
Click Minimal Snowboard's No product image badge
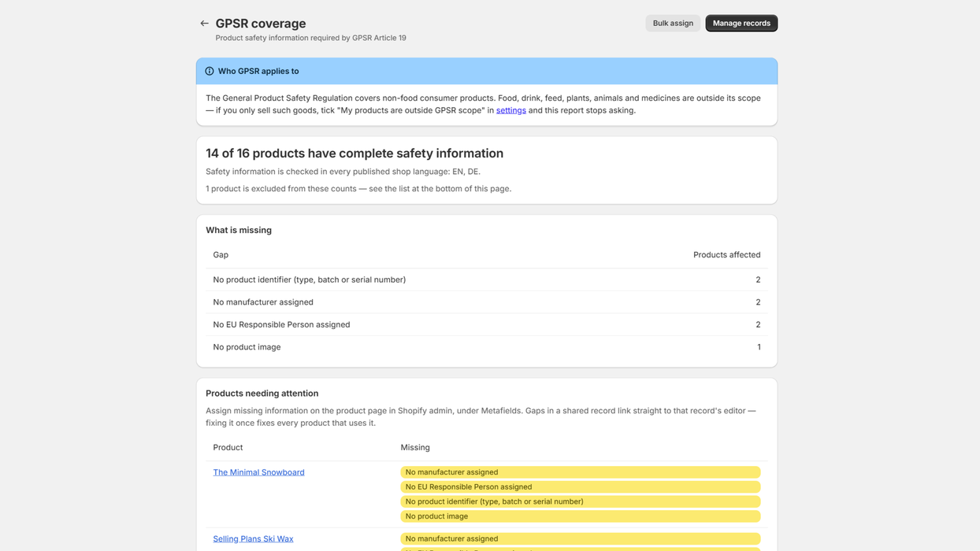tap(581, 516)
